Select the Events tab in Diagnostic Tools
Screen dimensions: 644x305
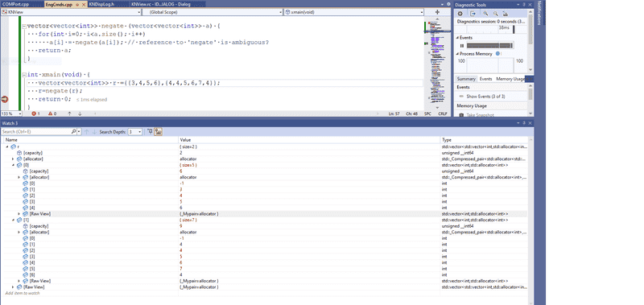tap(486, 79)
